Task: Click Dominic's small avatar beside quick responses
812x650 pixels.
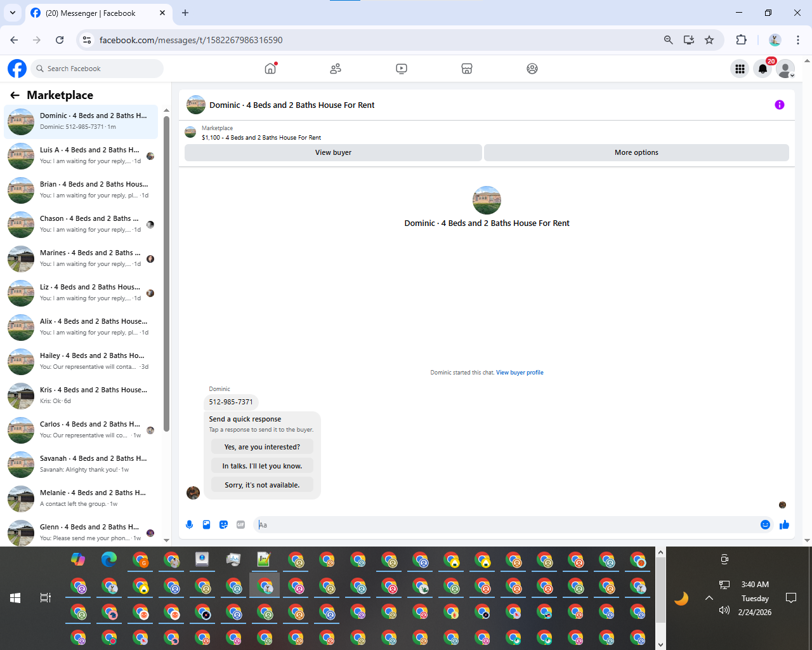Action: tap(193, 493)
